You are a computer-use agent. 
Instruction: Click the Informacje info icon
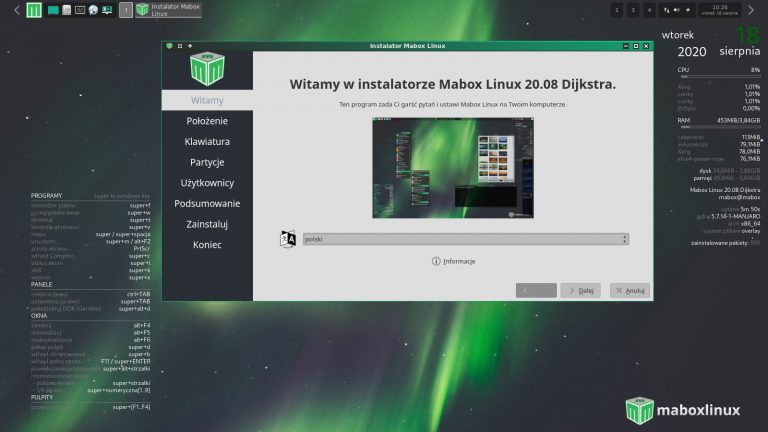tap(436, 261)
